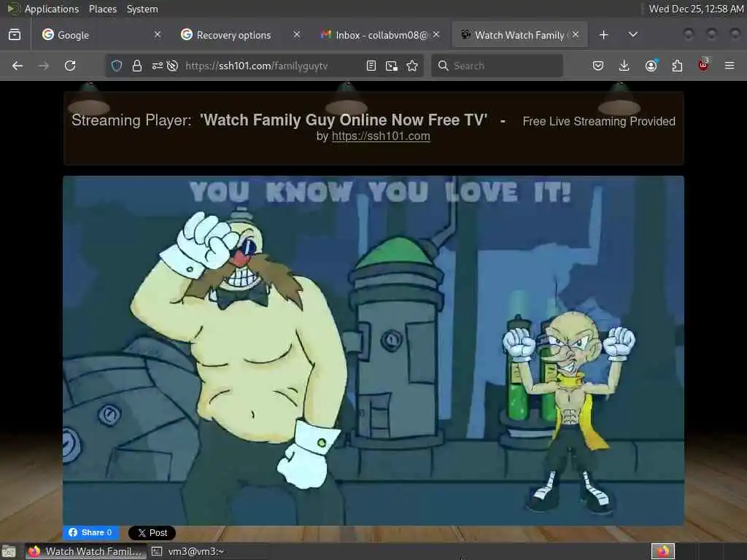Image resolution: width=747 pixels, height=560 pixels.
Task: Click the Facebook Share button
Action: 90,532
